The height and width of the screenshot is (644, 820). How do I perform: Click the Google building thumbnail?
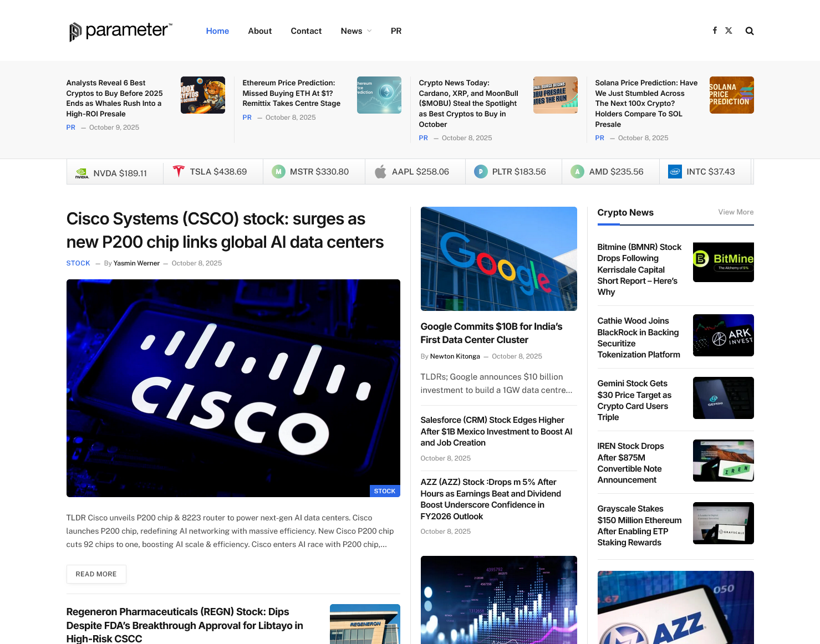click(x=498, y=259)
